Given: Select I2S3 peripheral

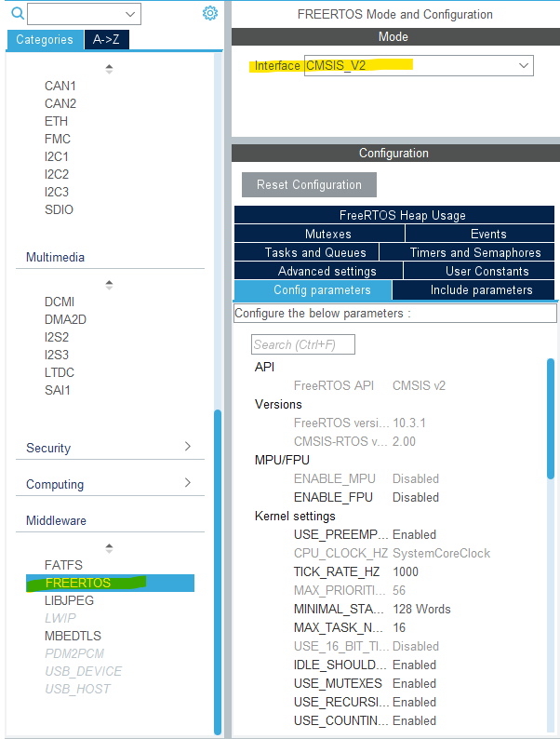Looking at the screenshot, I should point(57,355).
